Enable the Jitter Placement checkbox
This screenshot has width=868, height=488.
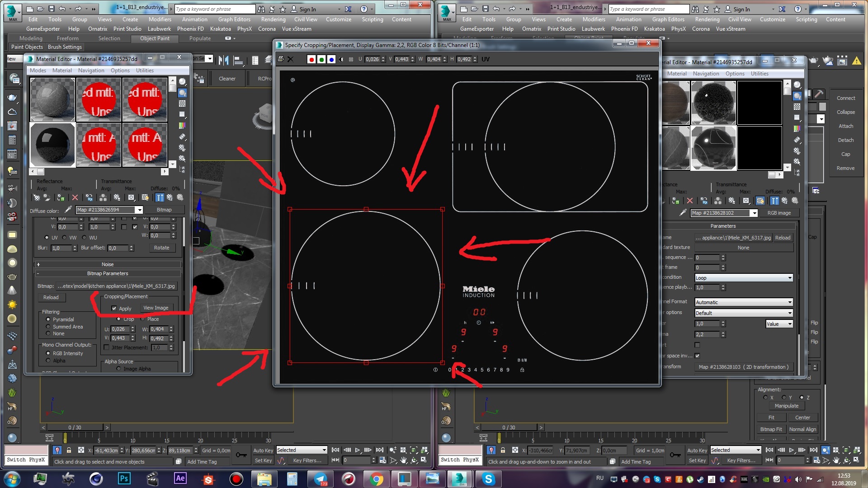pos(107,347)
